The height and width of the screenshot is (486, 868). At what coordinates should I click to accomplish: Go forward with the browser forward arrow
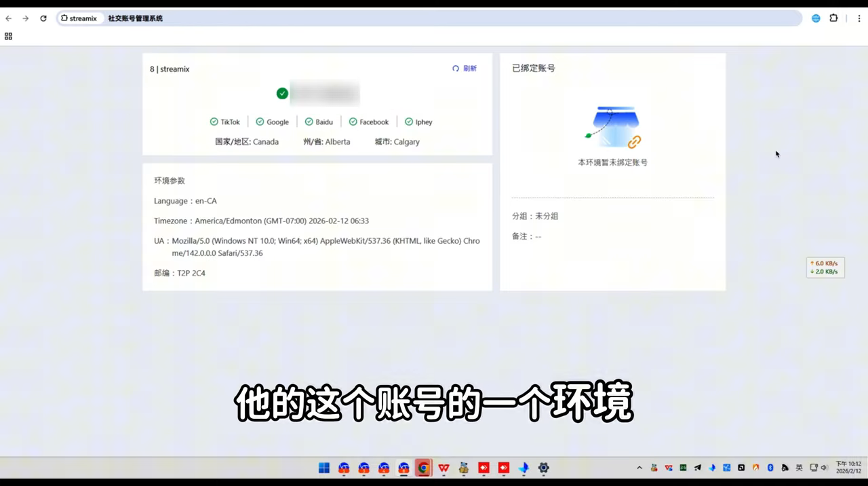point(26,18)
